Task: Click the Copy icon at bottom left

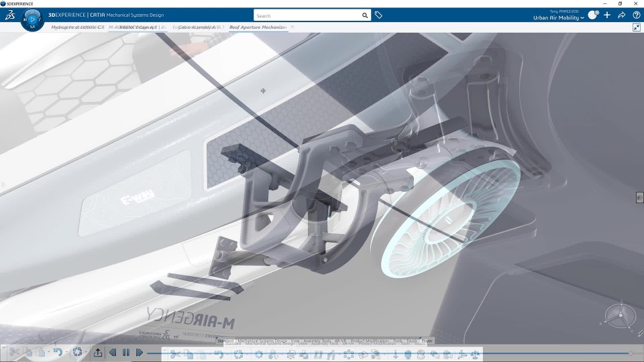Action: 28,352
